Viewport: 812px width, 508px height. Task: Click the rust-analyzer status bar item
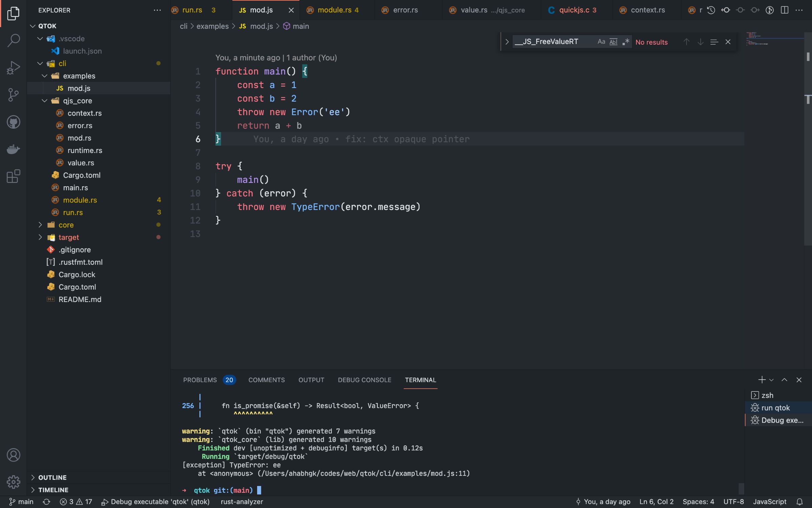(x=242, y=502)
